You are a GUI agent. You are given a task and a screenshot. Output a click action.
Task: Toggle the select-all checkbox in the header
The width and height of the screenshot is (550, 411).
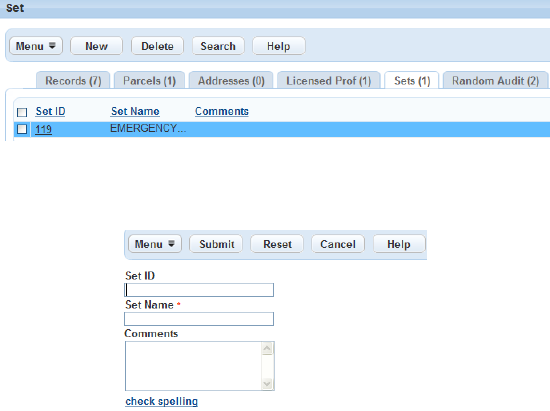pos(22,112)
